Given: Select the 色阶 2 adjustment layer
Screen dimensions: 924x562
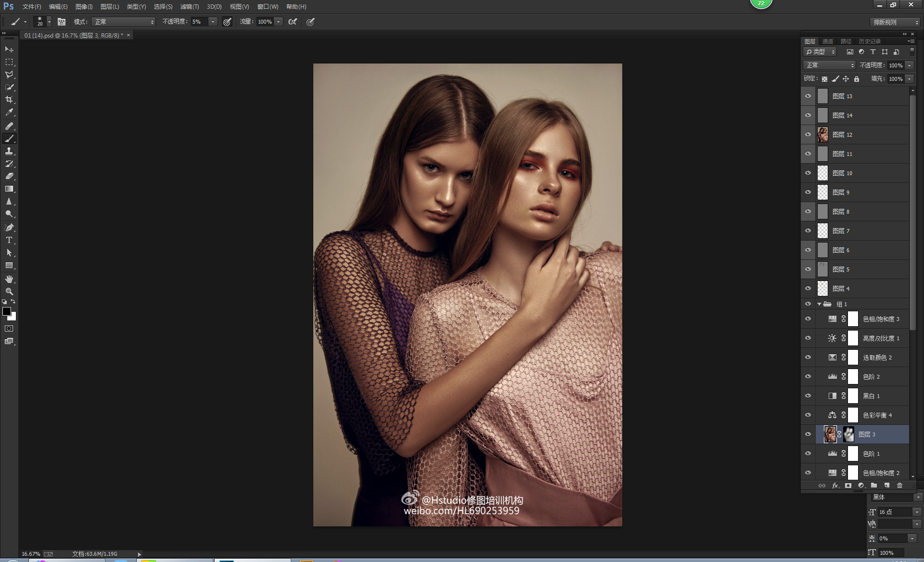Looking at the screenshot, I should click(871, 377).
